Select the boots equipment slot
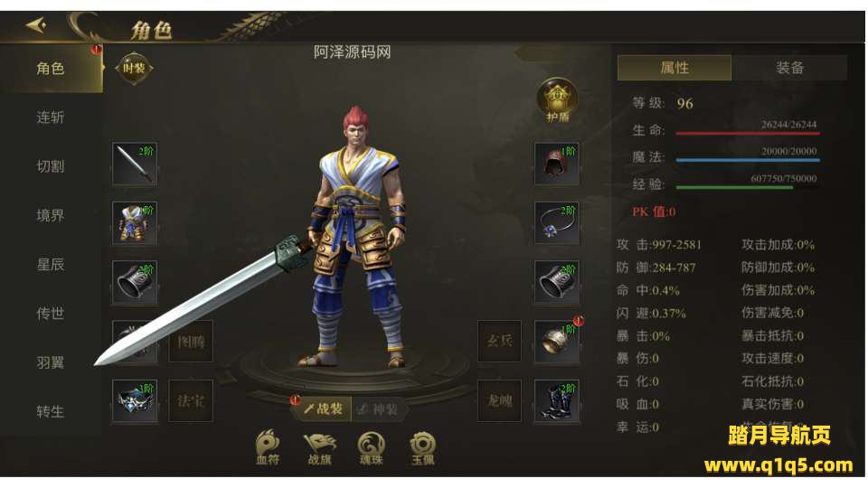The width and height of the screenshot is (868, 488). click(x=557, y=401)
